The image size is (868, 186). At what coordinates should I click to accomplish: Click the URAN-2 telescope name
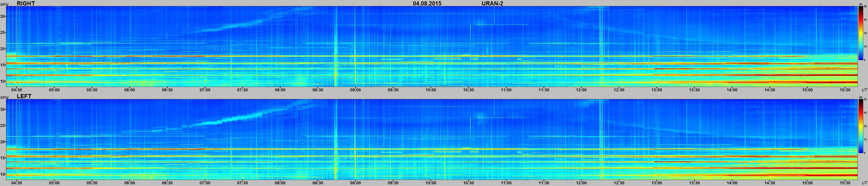click(x=492, y=3)
